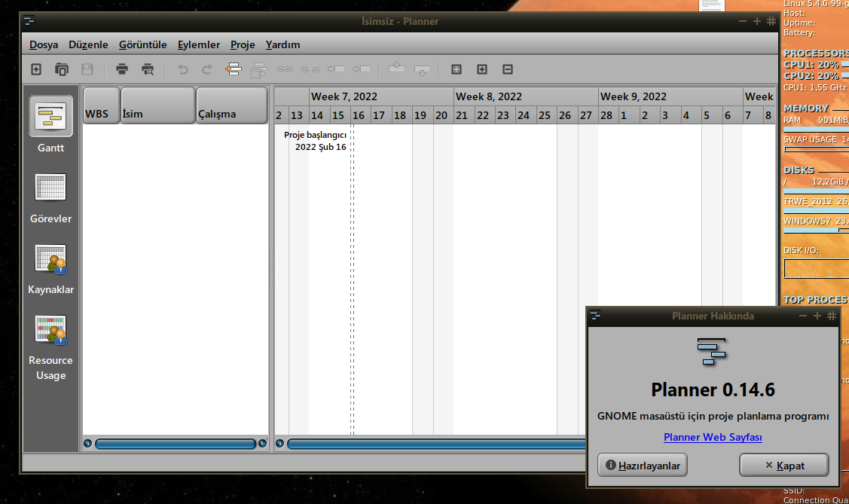This screenshot has width=849, height=504.
Task: Click the about dialog's window menu icon
Action: point(595,316)
